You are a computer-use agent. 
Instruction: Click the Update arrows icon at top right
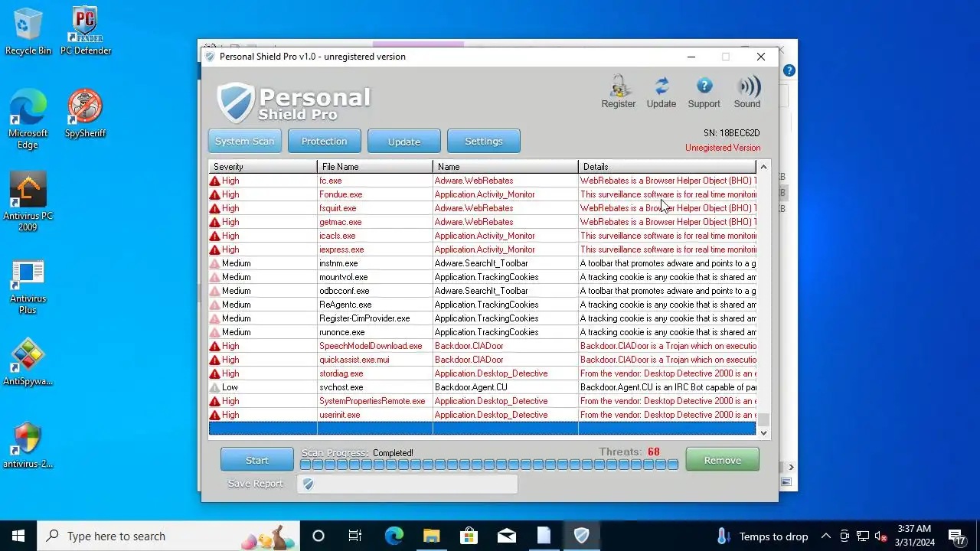tap(661, 92)
